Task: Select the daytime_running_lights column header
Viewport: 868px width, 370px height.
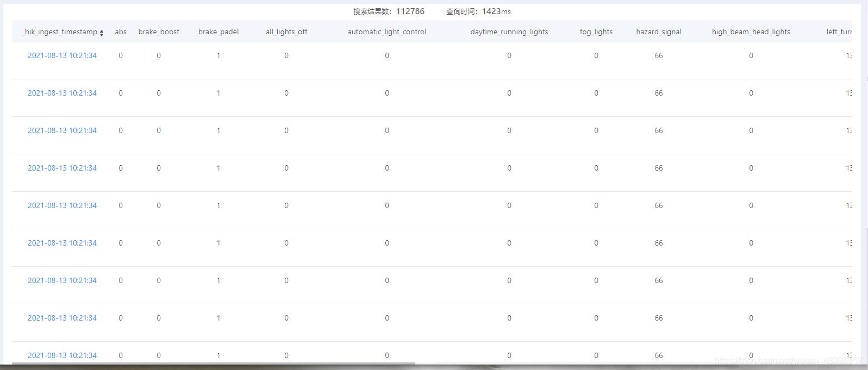Action: pos(509,32)
